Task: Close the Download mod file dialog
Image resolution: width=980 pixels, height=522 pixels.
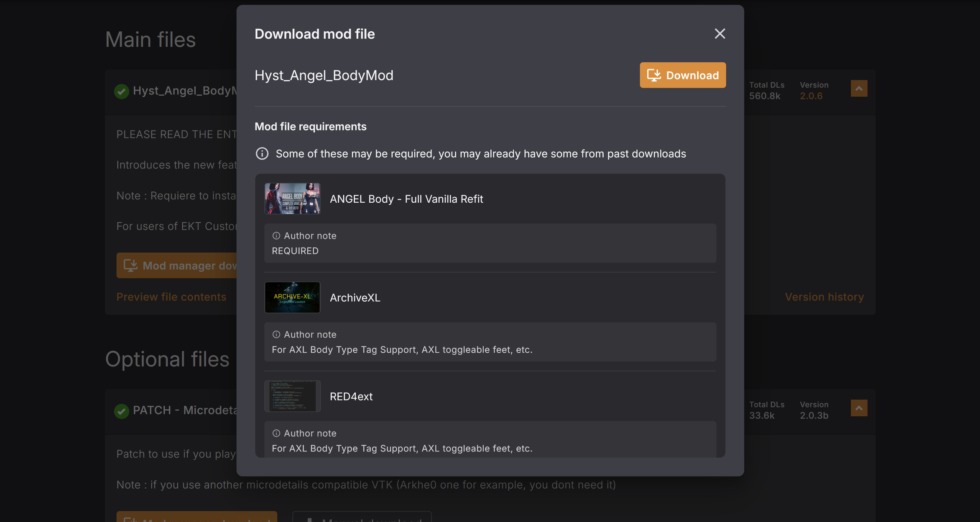Action: [x=720, y=33]
